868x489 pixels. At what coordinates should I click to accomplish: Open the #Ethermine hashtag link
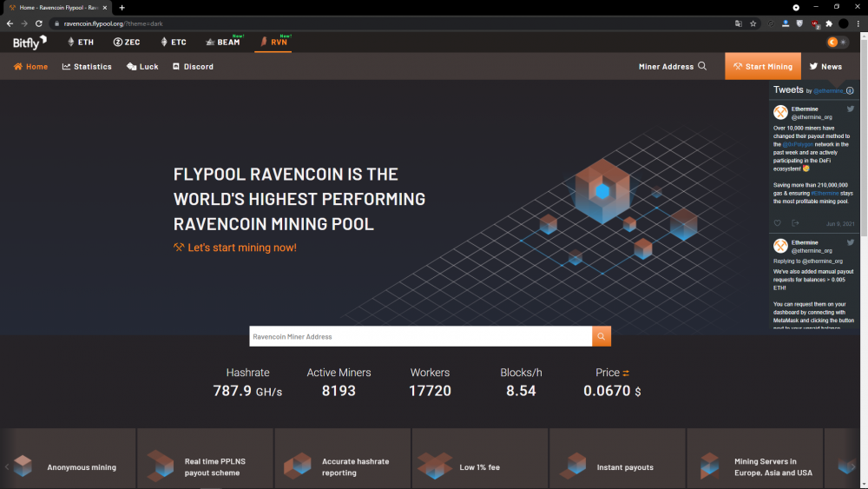[x=825, y=194]
